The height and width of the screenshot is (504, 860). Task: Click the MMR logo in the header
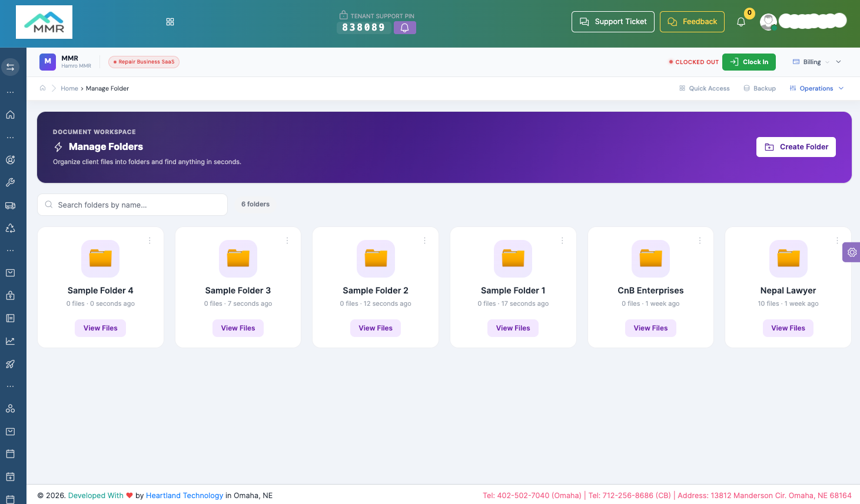click(x=44, y=22)
